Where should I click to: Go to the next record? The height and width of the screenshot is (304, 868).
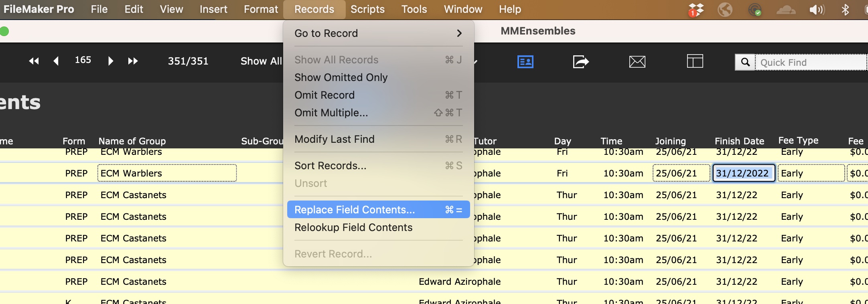111,61
